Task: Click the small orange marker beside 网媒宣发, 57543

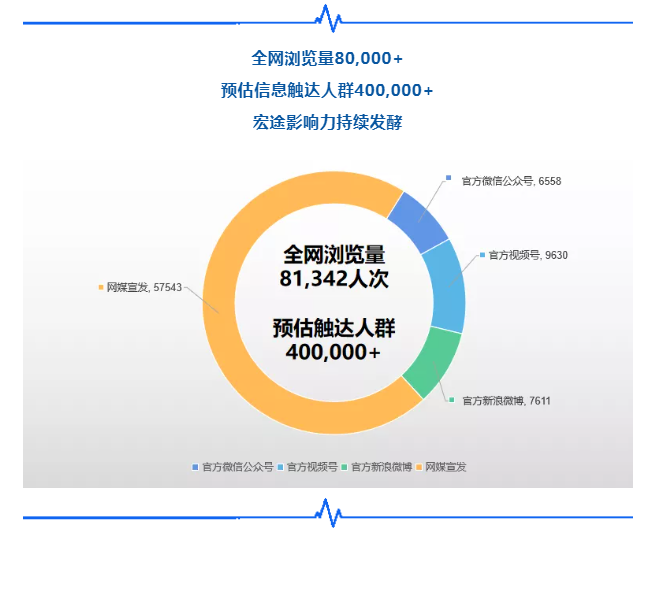Action: pyautogui.click(x=101, y=287)
